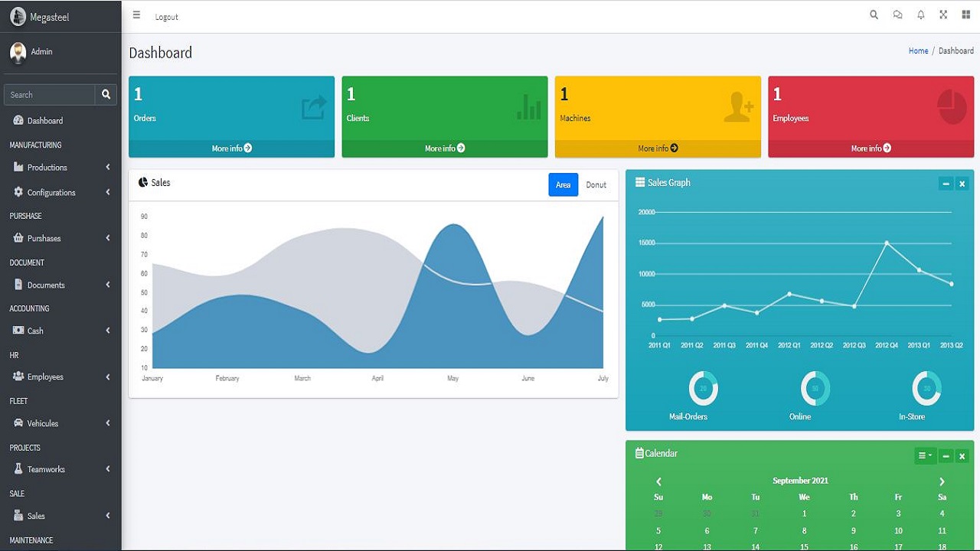This screenshot has height=551, width=980.
Task: Switch Sales chart to Donut view
Action: [596, 185]
